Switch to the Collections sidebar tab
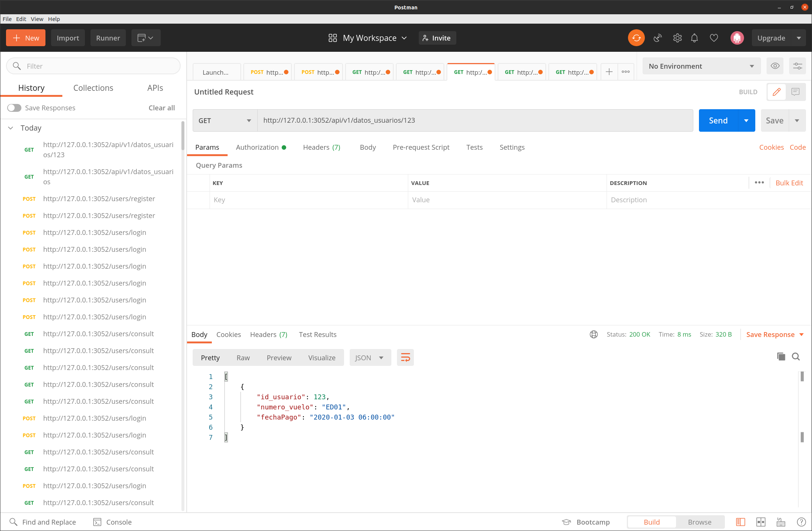The width and height of the screenshot is (812, 531). [x=93, y=88]
